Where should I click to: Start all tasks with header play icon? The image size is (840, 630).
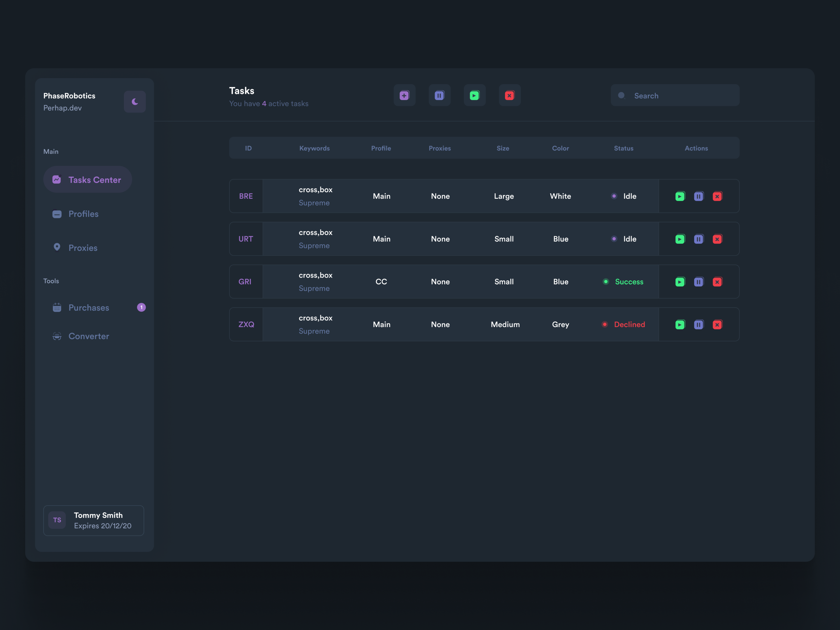tap(474, 95)
